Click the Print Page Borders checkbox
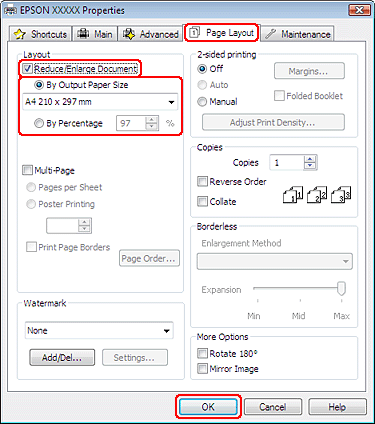Image resolution: width=375 pixels, height=424 pixels. point(31,247)
